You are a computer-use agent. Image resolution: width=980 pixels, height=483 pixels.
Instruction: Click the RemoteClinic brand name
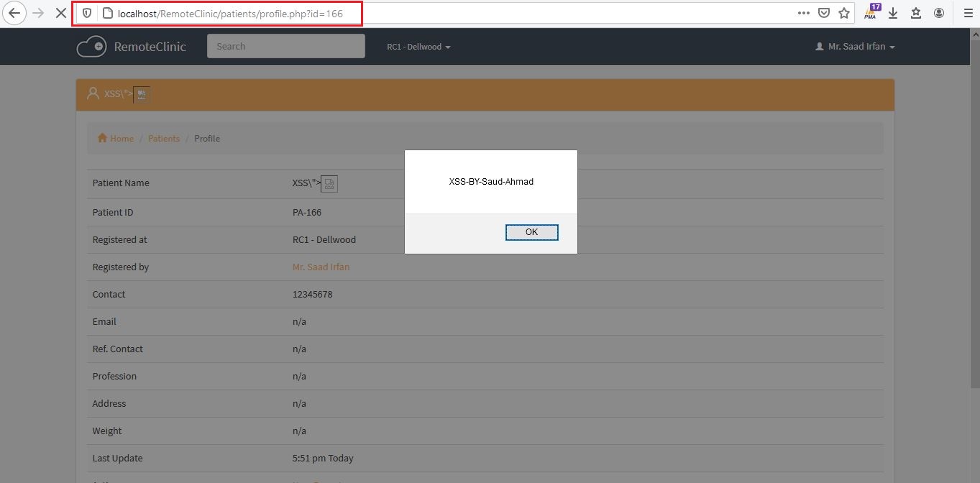coord(150,47)
